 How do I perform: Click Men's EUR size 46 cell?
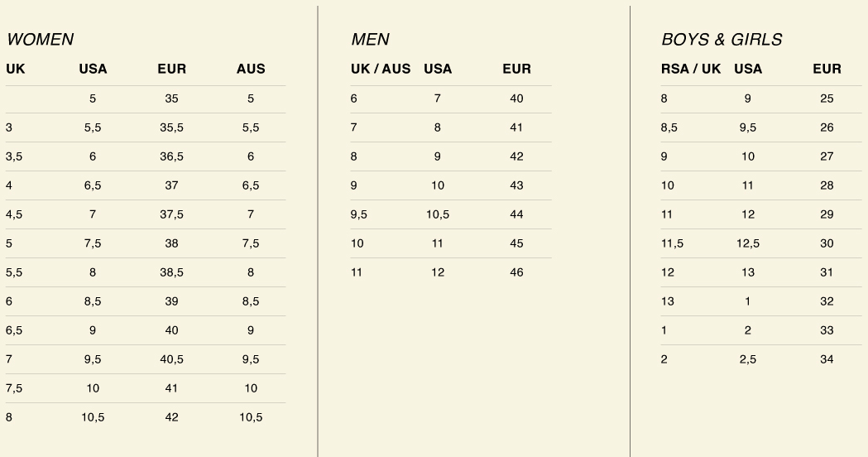[x=516, y=272]
